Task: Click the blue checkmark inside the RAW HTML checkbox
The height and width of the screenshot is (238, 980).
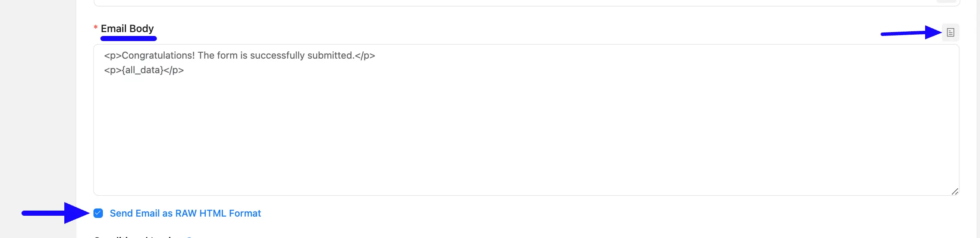Action: 98,213
